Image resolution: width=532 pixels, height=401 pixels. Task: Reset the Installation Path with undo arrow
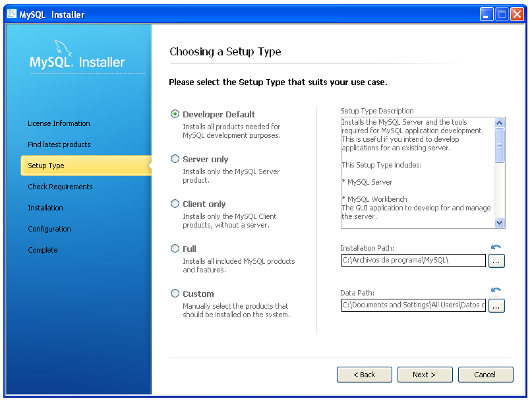(496, 247)
